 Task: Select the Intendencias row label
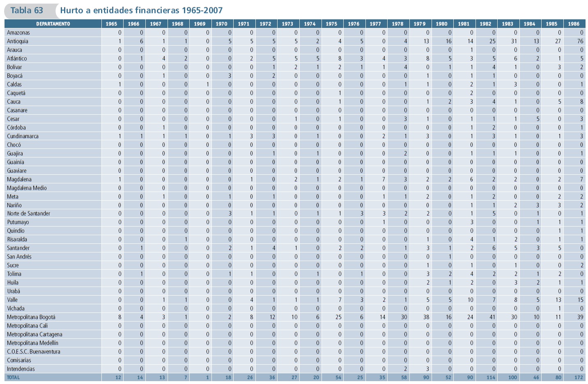click(x=21, y=369)
